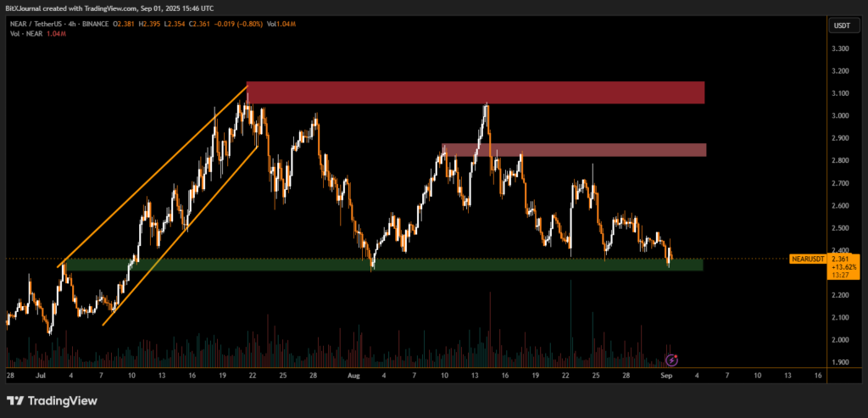This screenshot has width=868, height=418.
Task: Click the purple lightning bolt event icon
Action: coord(671,360)
